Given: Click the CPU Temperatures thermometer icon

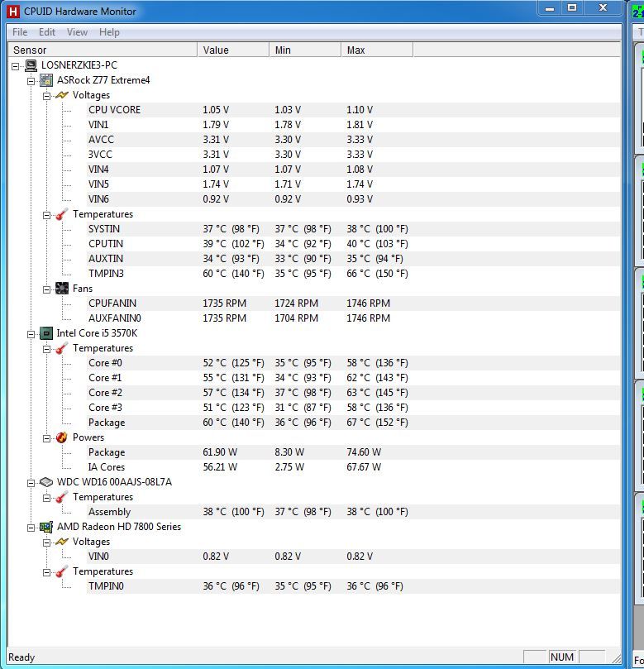Looking at the screenshot, I should coord(62,348).
